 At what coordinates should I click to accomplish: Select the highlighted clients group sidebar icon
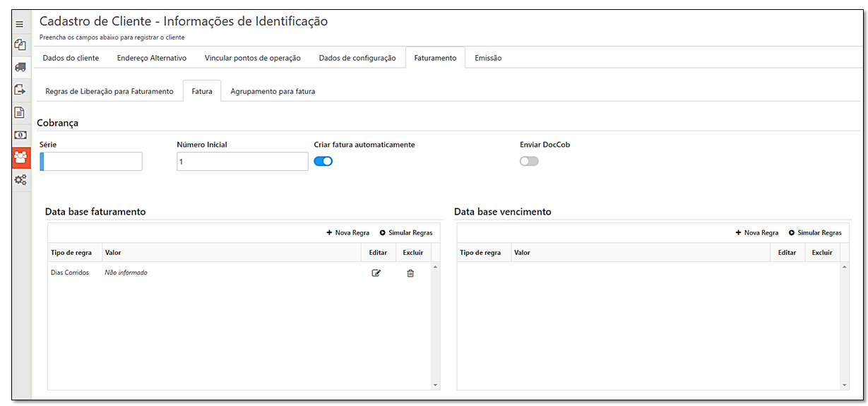point(20,157)
